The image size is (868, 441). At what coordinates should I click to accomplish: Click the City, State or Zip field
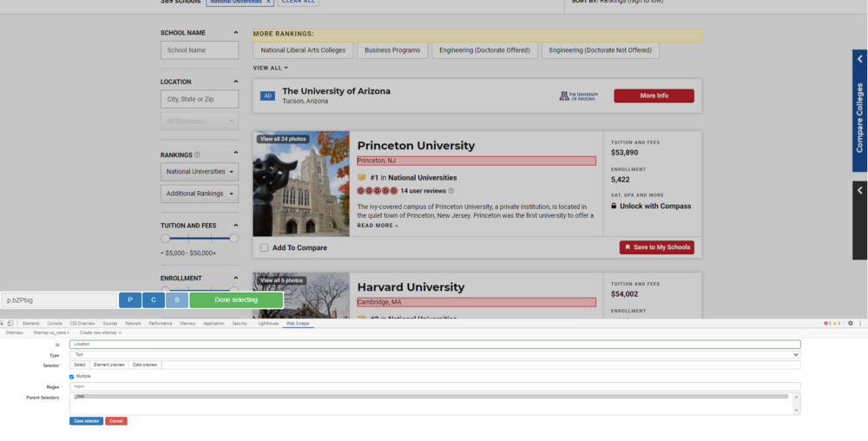tap(200, 99)
